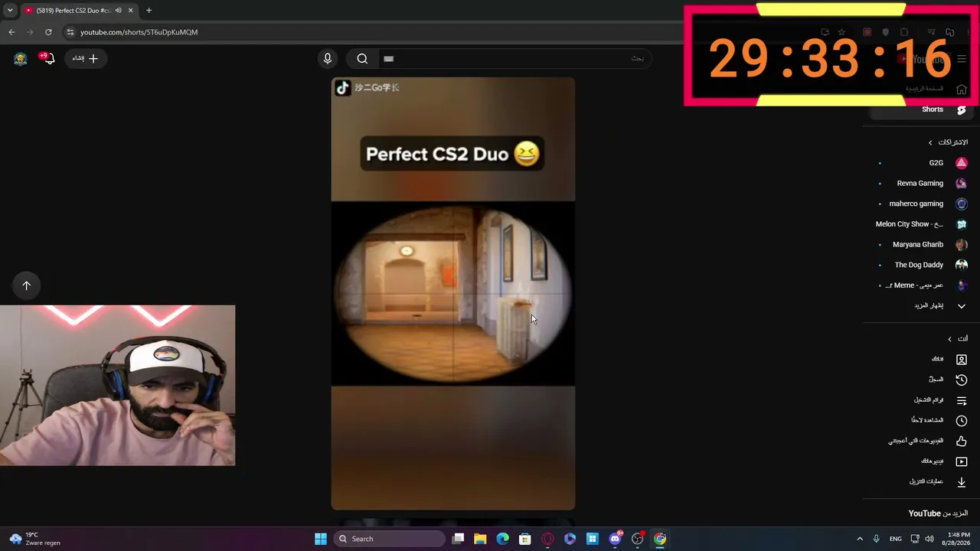980x551 pixels.
Task: Open Discord from the taskbar
Action: pos(615,539)
